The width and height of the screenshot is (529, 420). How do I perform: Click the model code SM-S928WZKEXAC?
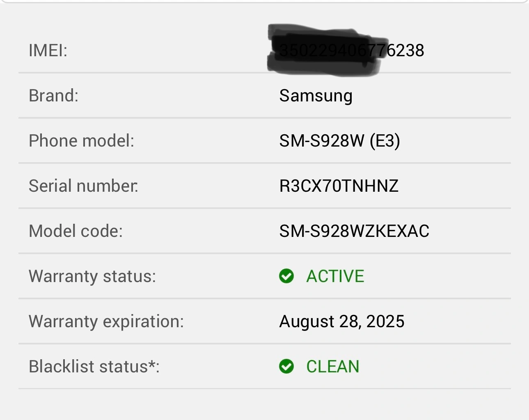(354, 231)
